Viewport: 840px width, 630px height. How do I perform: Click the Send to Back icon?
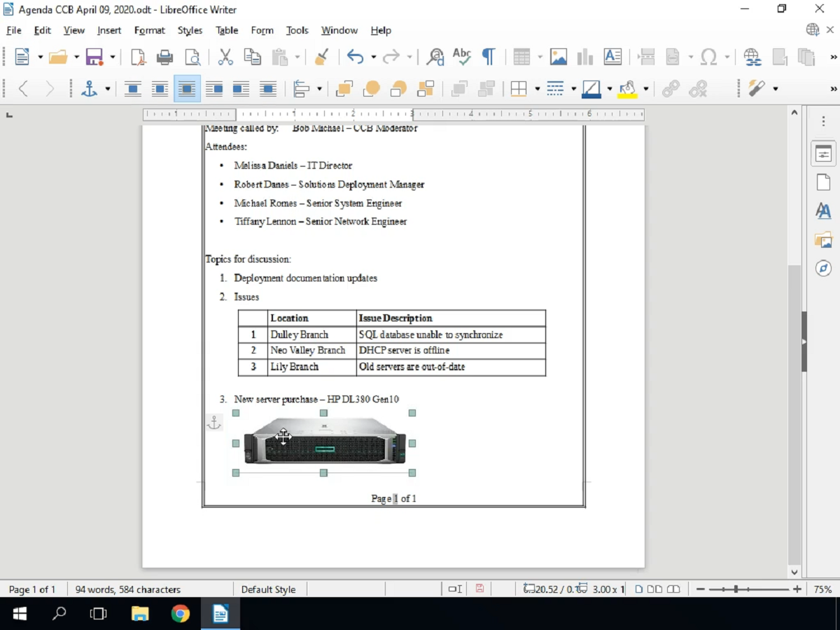pos(426,89)
